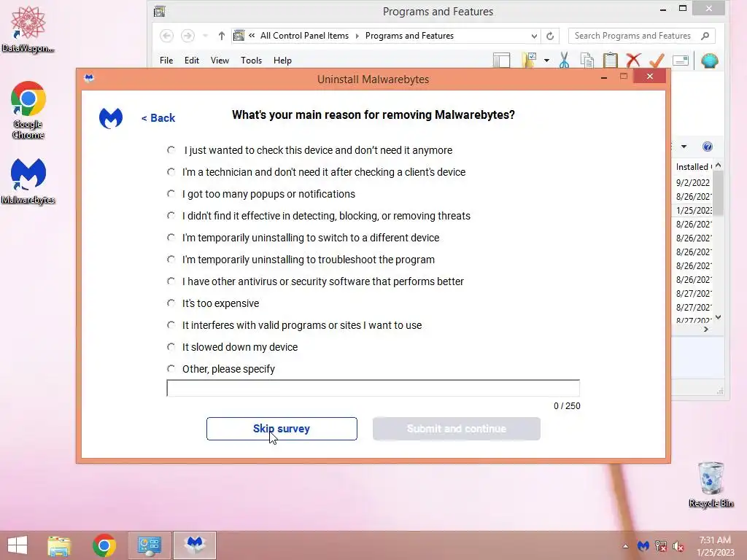This screenshot has width=747, height=560.
Task: Click the Paste clipboard toolbar icon
Action: (x=611, y=61)
